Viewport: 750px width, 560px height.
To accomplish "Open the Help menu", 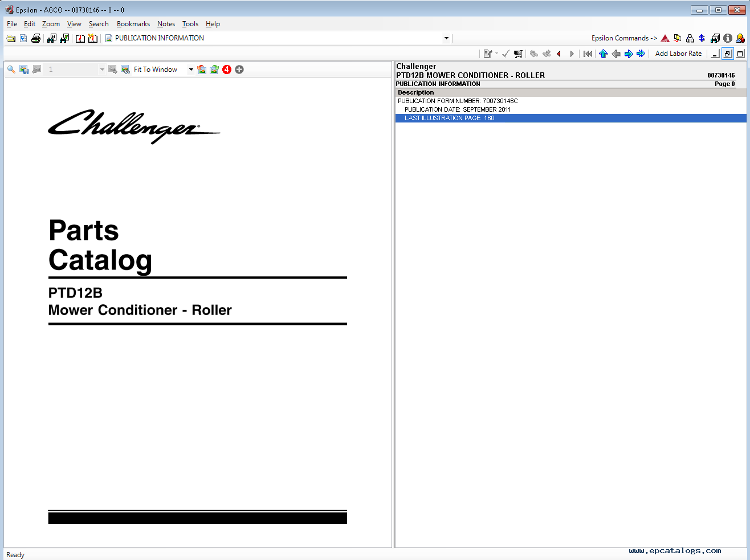I will [x=213, y=24].
